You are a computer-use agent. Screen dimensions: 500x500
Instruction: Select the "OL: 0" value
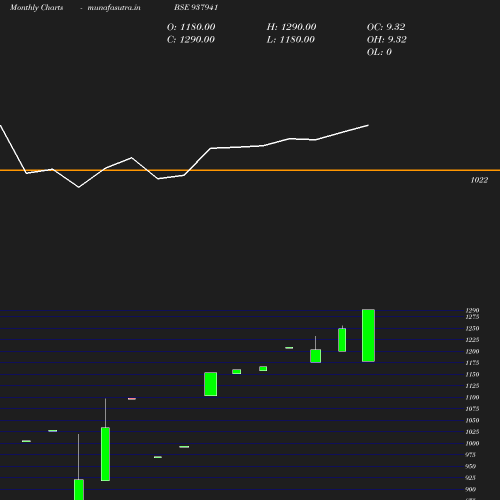pyautogui.click(x=379, y=52)
